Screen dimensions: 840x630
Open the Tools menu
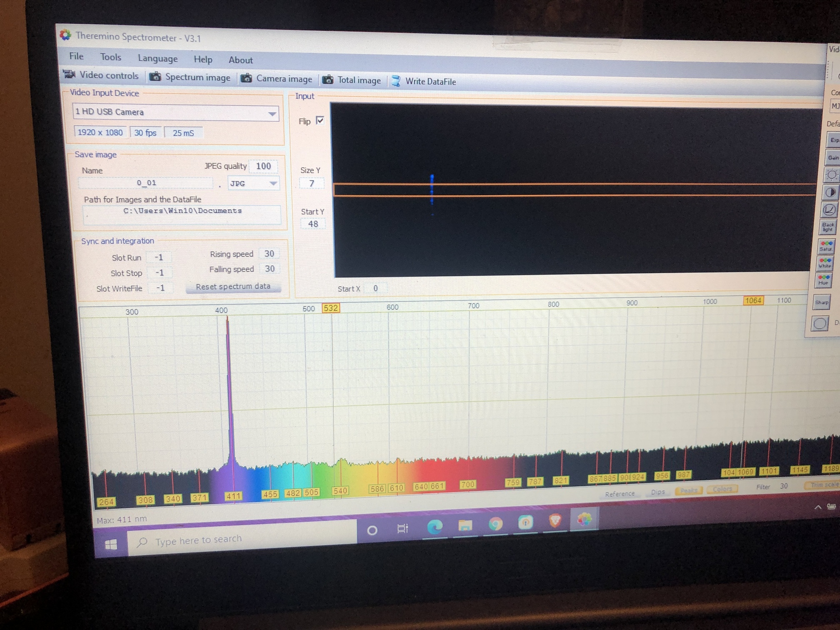click(x=110, y=57)
